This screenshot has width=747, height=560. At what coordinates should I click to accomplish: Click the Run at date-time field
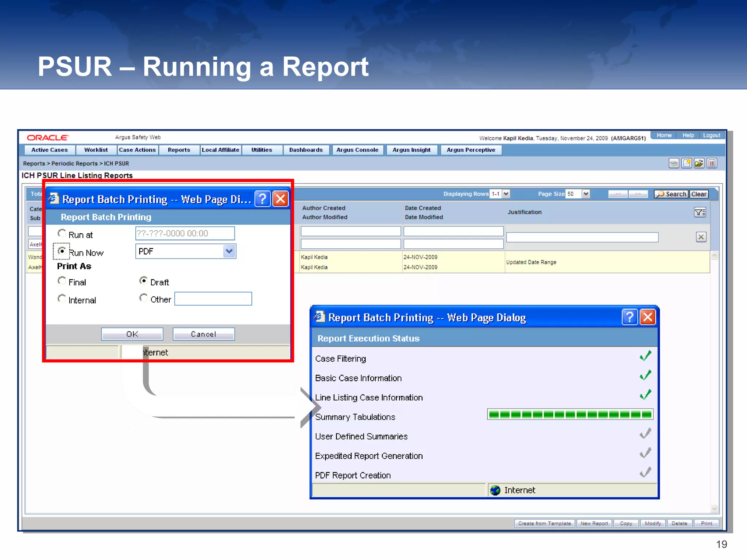(x=185, y=233)
